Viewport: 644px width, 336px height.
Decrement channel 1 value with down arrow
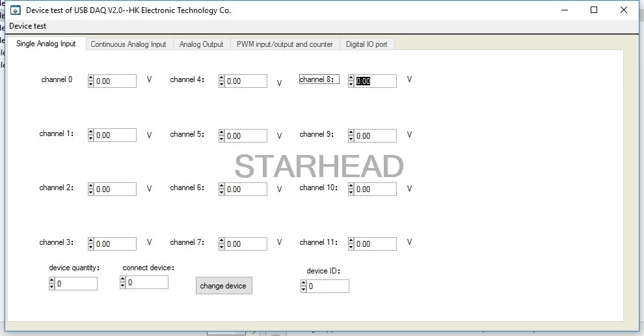[91, 138]
